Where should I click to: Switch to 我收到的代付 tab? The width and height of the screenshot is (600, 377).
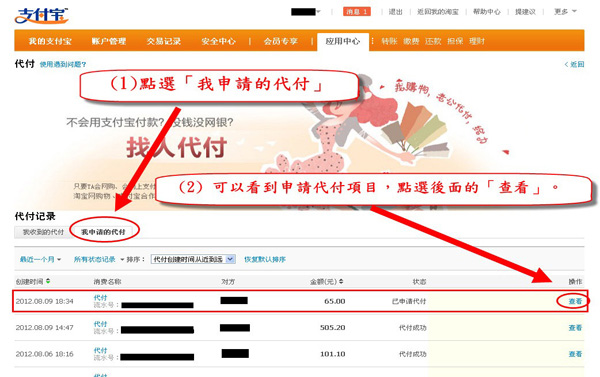coord(43,232)
